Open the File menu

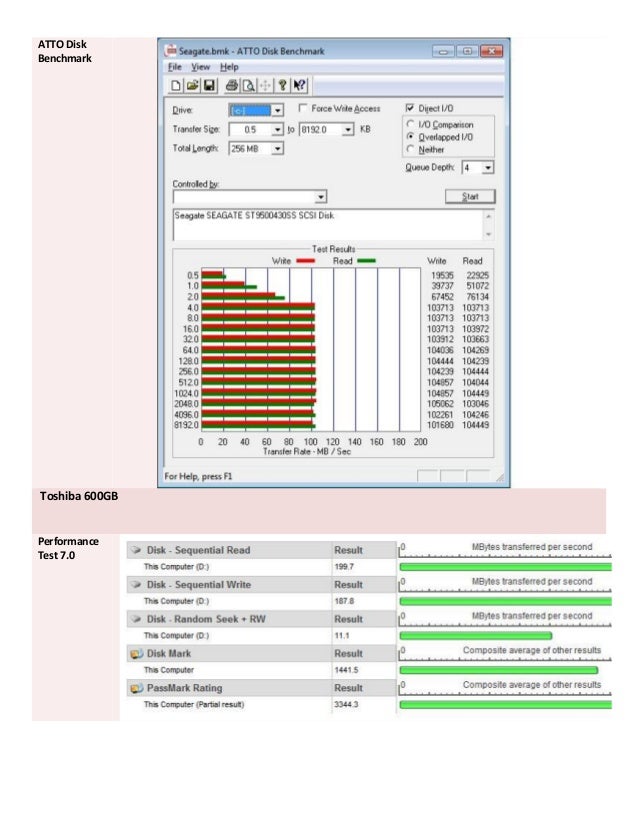tap(174, 67)
